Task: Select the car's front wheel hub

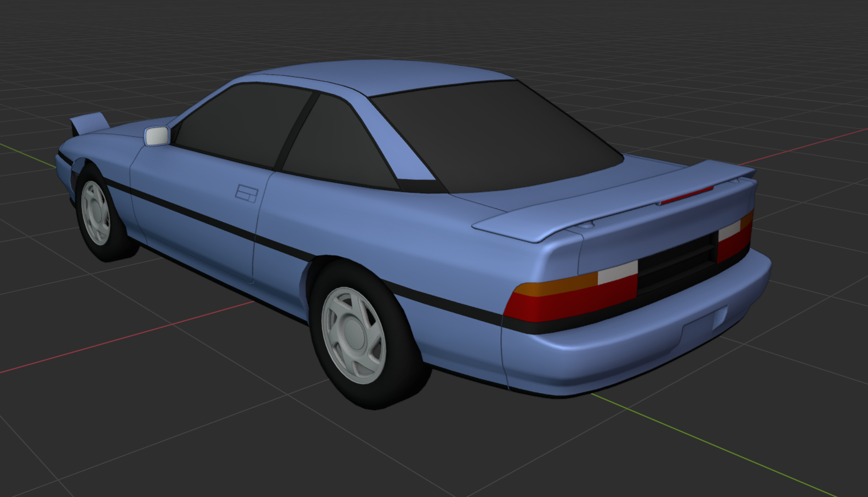Action: coord(96,212)
